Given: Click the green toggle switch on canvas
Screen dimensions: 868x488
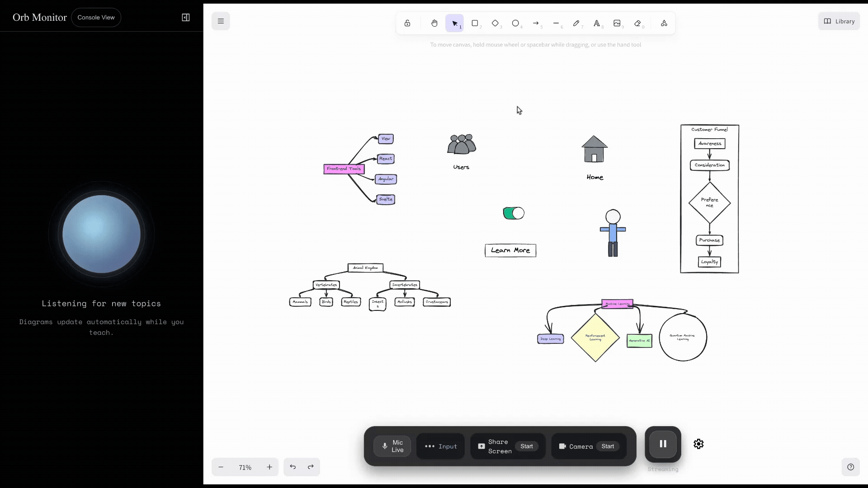Looking at the screenshot, I should [514, 213].
